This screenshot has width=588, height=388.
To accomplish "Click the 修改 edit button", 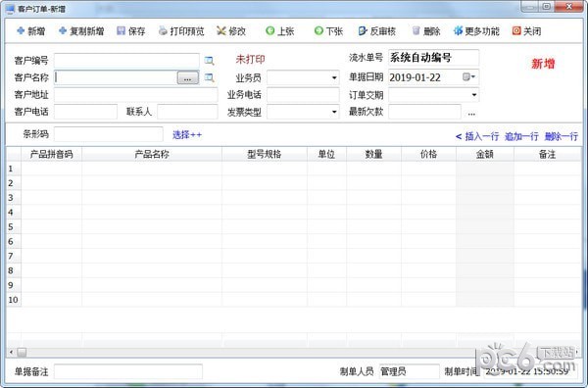I will 231,31.
